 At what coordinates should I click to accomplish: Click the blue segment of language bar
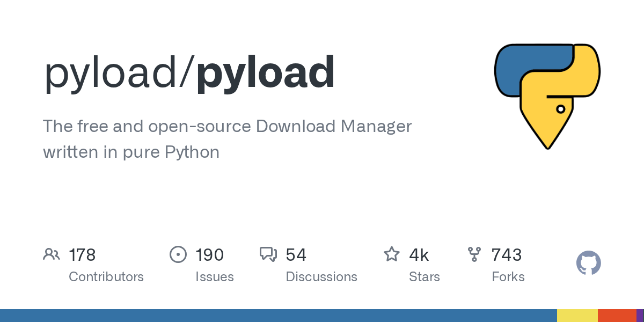[x=278, y=316]
